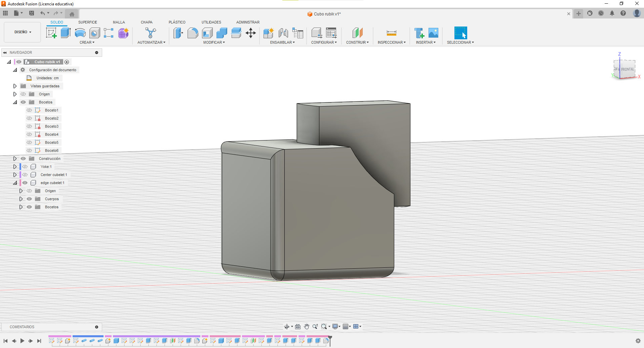The width and height of the screenshot is (644, 348).
Task: Click the Create Form purple icon
Action: tap(123, 33)
